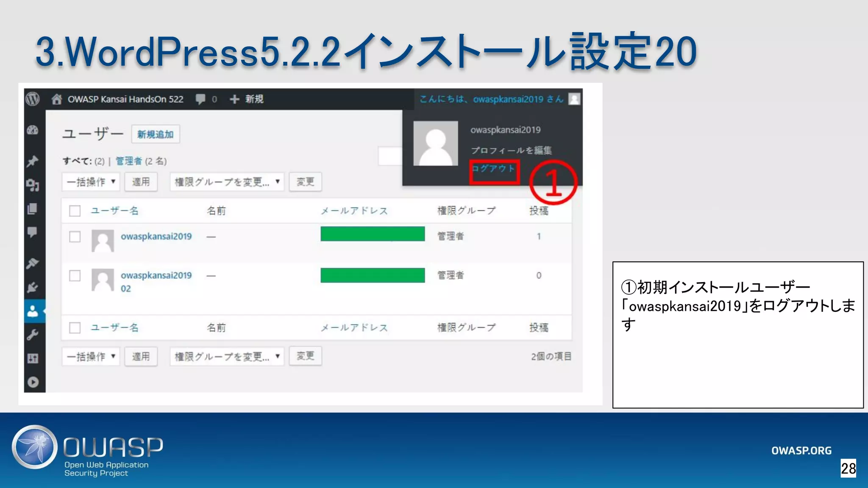This screenshot has height=488, width=868.
Task: Click post count 1 for owaspkansai2019
Action: (539, 236)
